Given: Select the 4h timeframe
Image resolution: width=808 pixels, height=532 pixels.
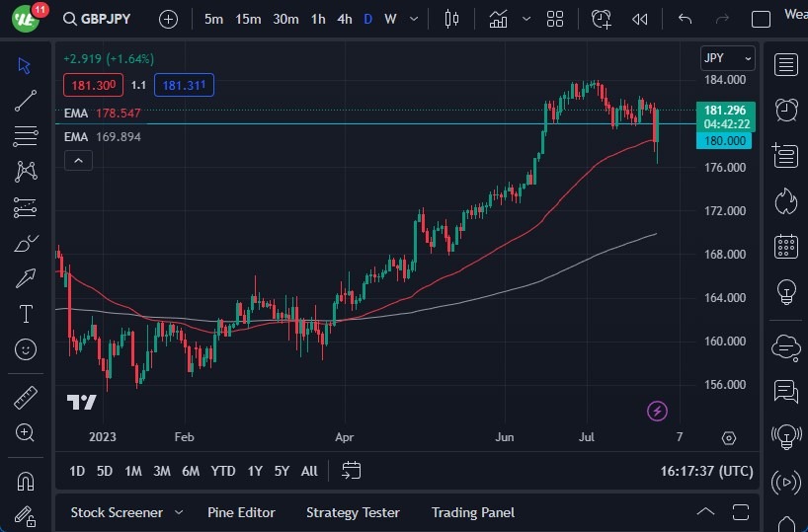Looking at the screenshot, I should coord(344,19).
